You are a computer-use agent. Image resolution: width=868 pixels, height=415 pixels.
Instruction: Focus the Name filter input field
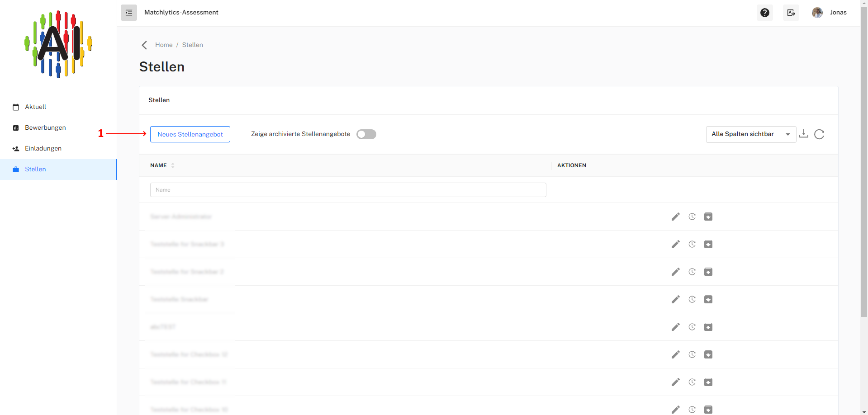click(x=348, y=190)
